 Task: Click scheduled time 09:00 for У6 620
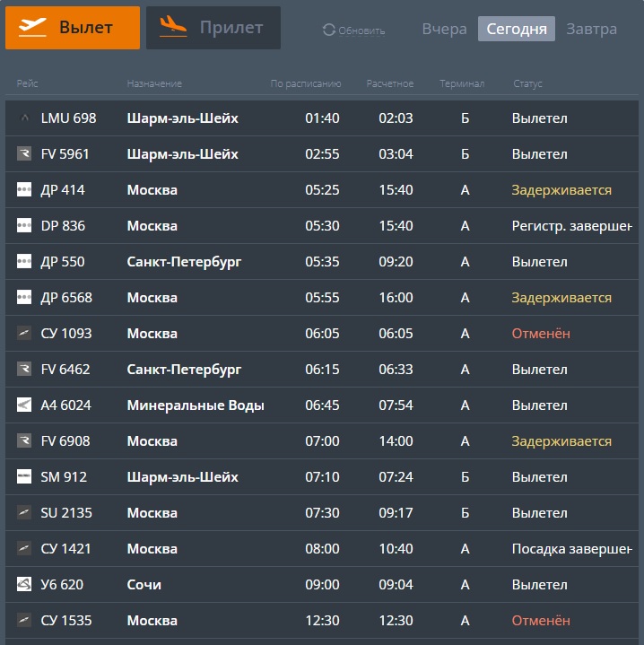pyautogui.click(x=322, y=585)
